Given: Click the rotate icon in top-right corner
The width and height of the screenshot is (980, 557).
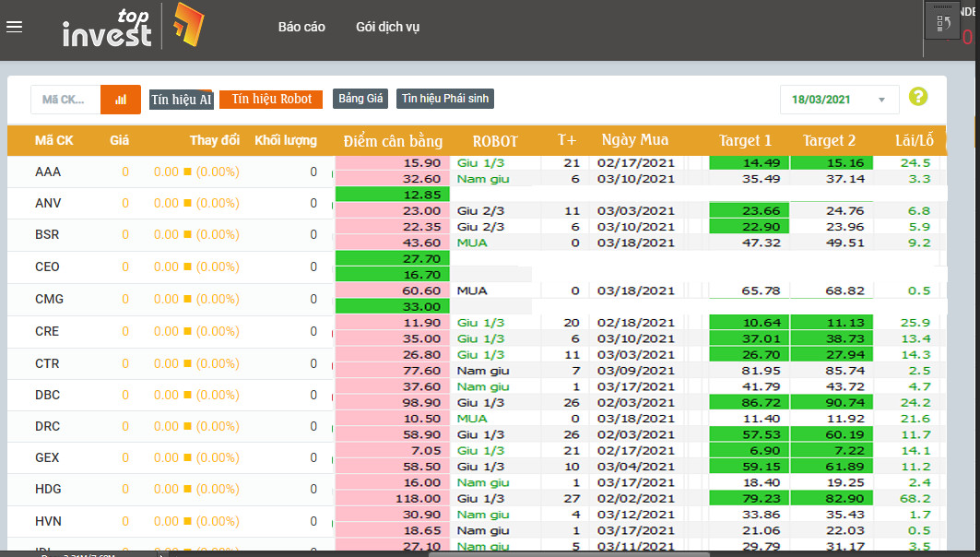Looking at the screenshot, I should (x=943, y=25).
